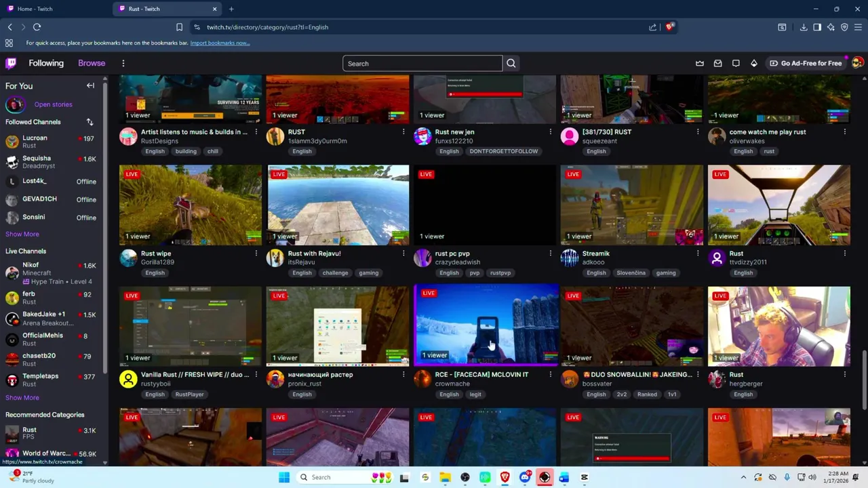Screen dimensions: 868x488
Task: Click the Ranked tag on bossvater stream
Action: 647,394
